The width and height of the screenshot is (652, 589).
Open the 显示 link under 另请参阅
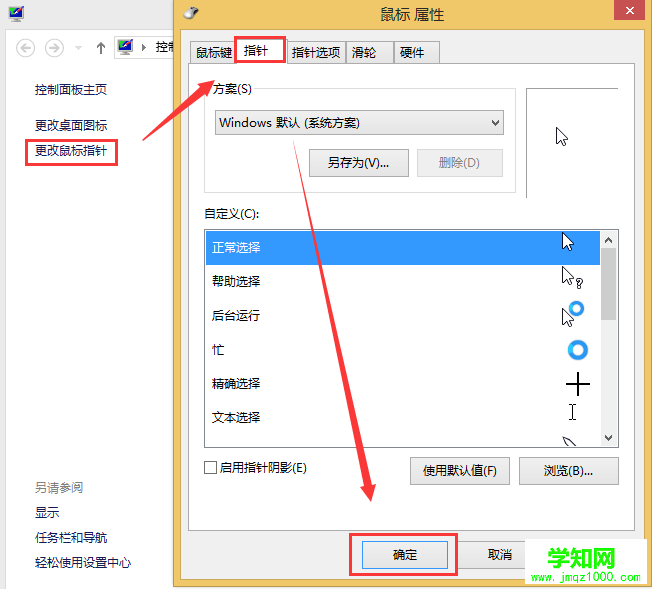tap(47, 512)
